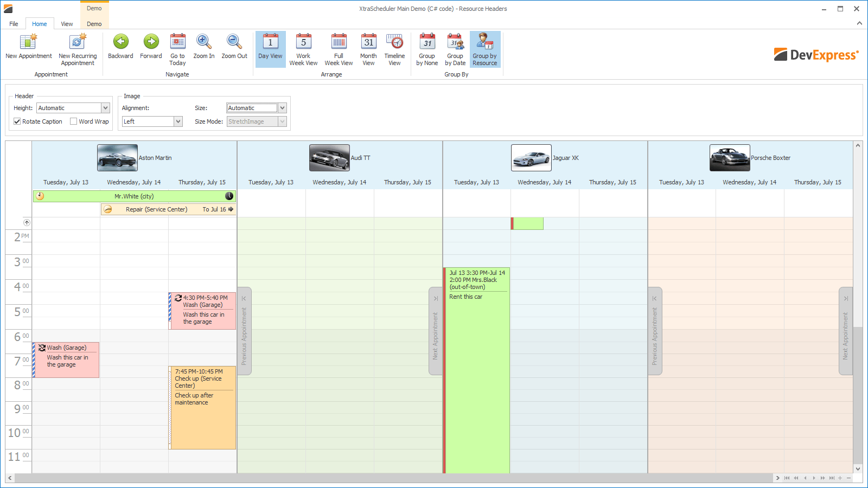Click Previous Appointment button beside Porsche Boxter

(655, 331)
